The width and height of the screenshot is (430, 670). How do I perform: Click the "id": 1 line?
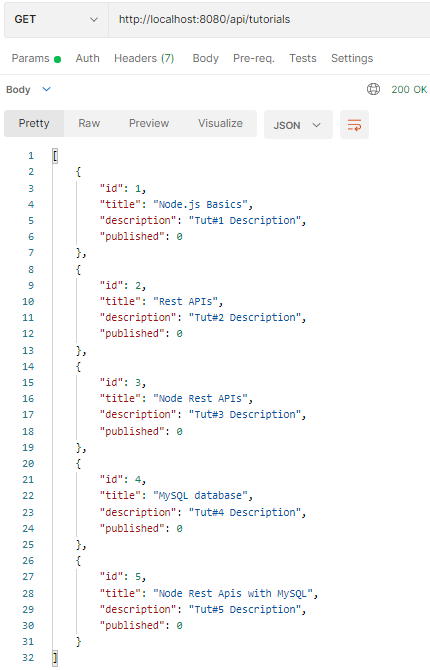pos(123,188)
